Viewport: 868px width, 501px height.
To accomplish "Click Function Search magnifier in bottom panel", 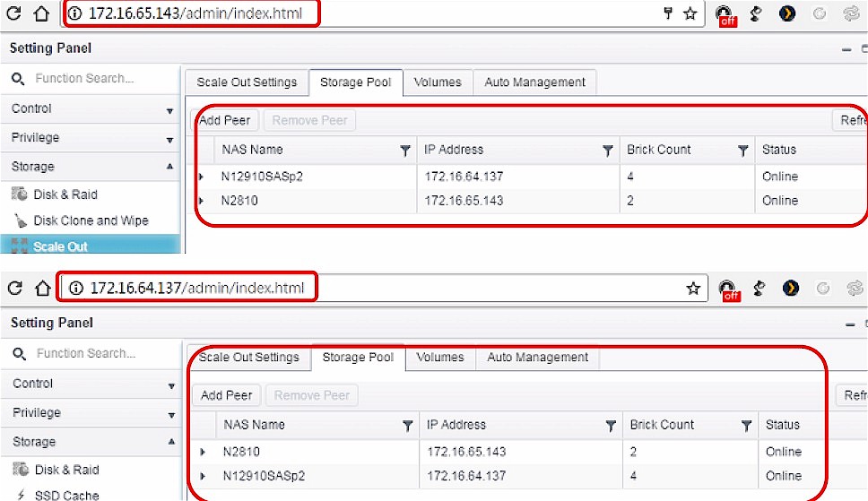I will click(x=19, y=354).
